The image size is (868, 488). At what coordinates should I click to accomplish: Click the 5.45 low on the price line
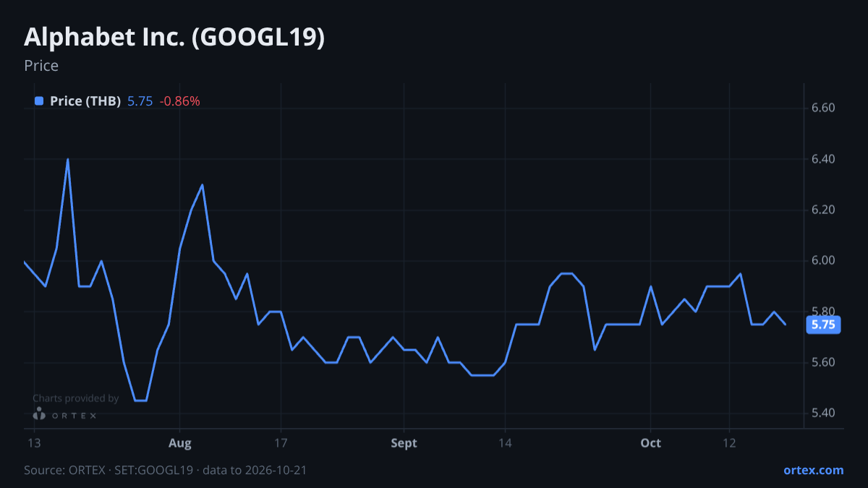point(141,400)
